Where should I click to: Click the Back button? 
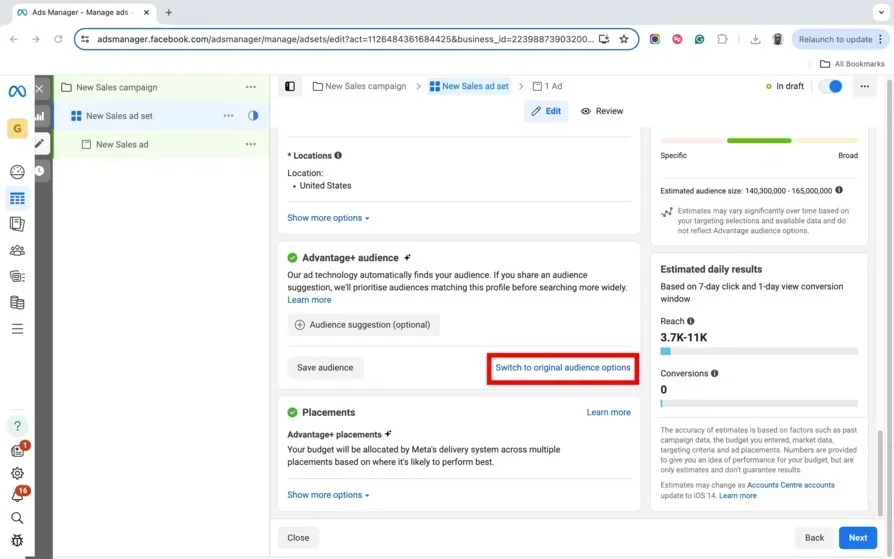(814, 537)
